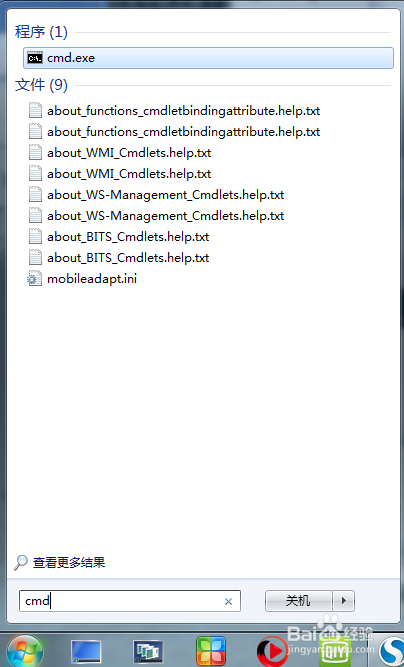Open the Sogou browser taskbar icon
404x667 pixels.
[x=392, y=651]
